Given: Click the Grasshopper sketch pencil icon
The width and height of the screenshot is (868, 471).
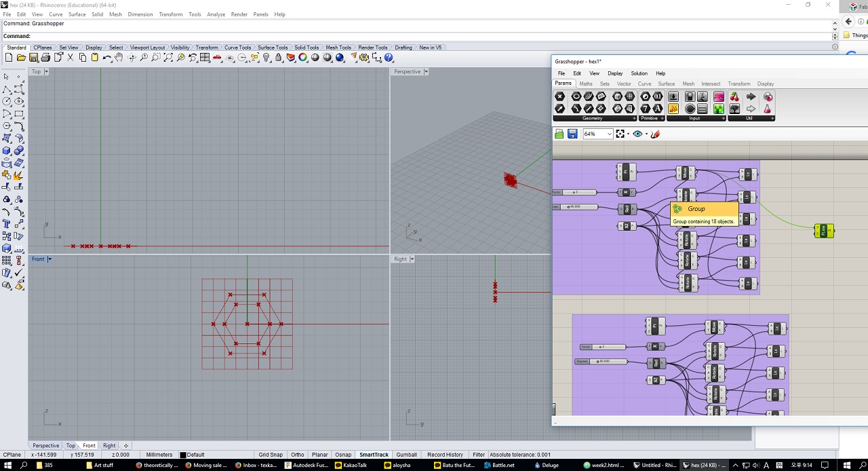Looking at the screenshot, I should coord(655,134).
